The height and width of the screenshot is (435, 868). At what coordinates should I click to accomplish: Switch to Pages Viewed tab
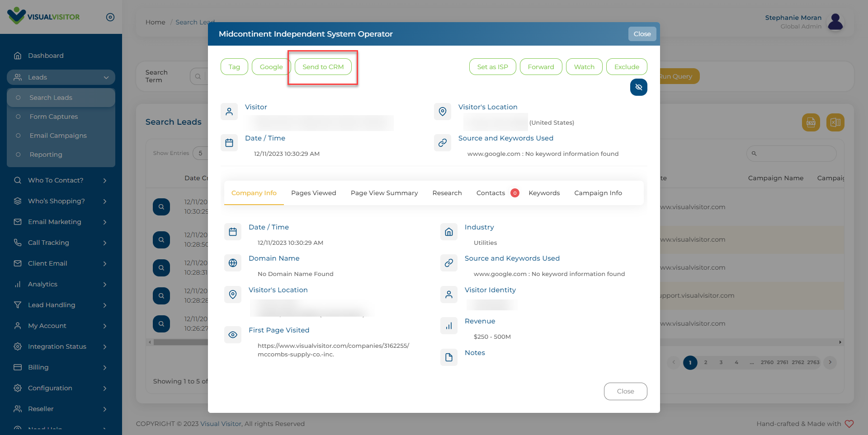coord(313,193)
